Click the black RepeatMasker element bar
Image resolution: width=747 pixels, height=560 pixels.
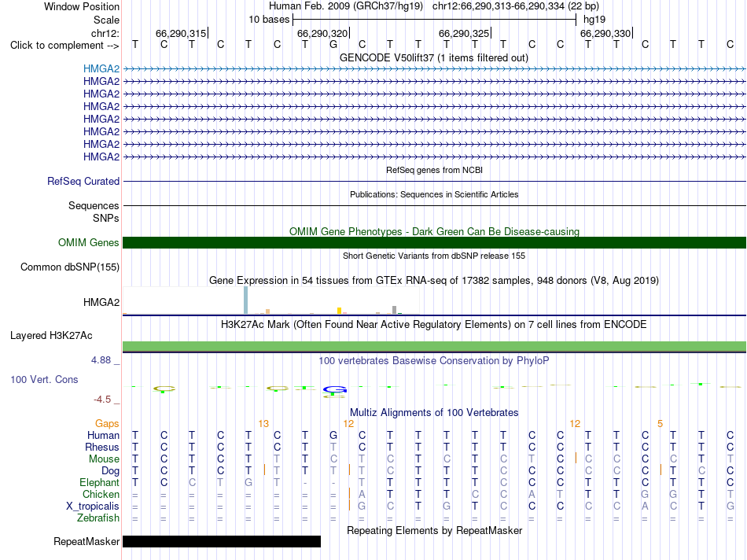[222, 541]
